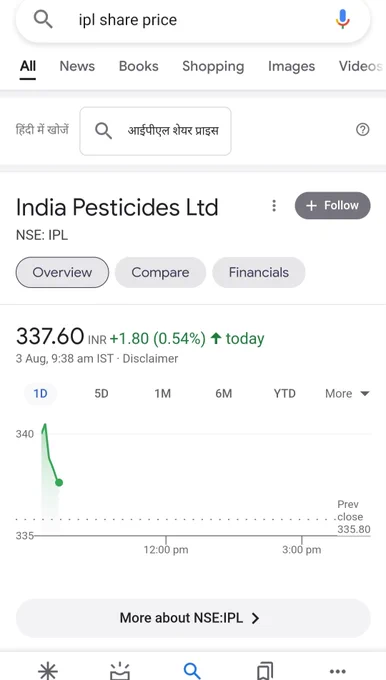Tap the Discover asterisk icon in bottom bar
Screen dimensions: 386x680
(x=48, y=670)
